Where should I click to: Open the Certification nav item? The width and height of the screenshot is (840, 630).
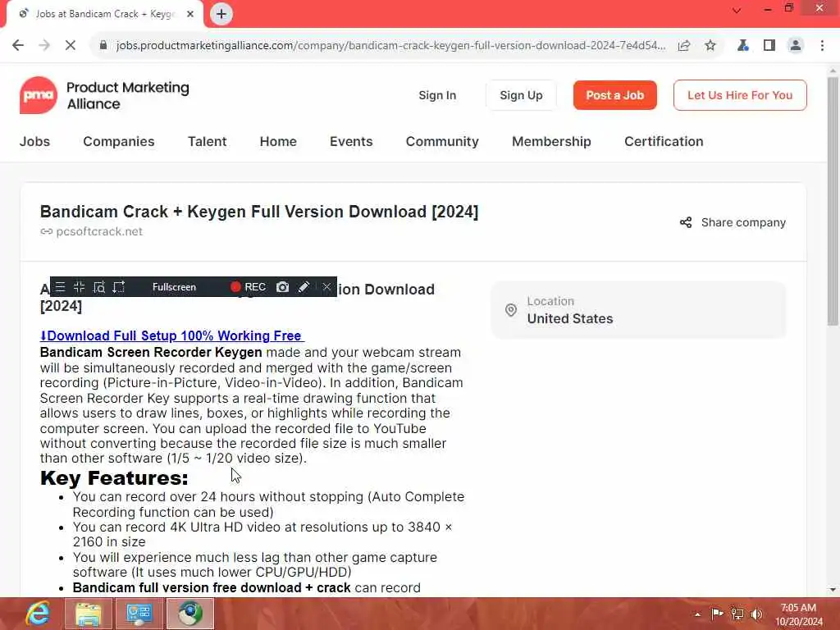pyautogui.click(x=664, y=141)
